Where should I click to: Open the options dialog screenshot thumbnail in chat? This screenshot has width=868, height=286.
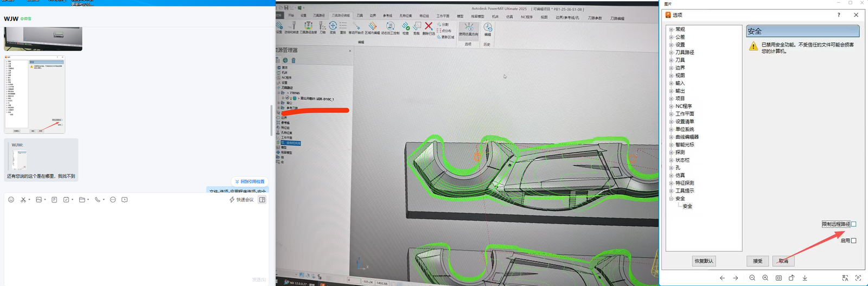[x=35, y=94]
